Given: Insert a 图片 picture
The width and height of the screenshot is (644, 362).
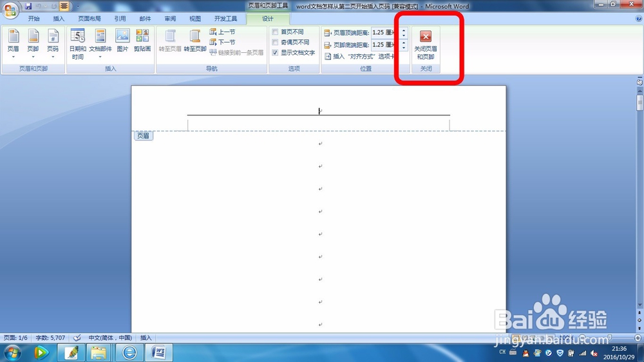Looking at the screenshot, I should pyautogui.click(x=122, y=41).
